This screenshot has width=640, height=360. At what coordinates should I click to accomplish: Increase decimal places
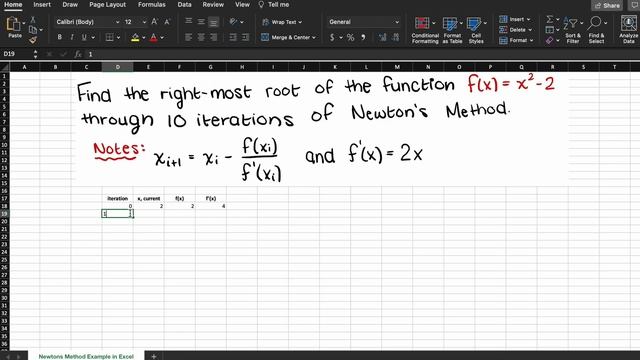[382, 38]
